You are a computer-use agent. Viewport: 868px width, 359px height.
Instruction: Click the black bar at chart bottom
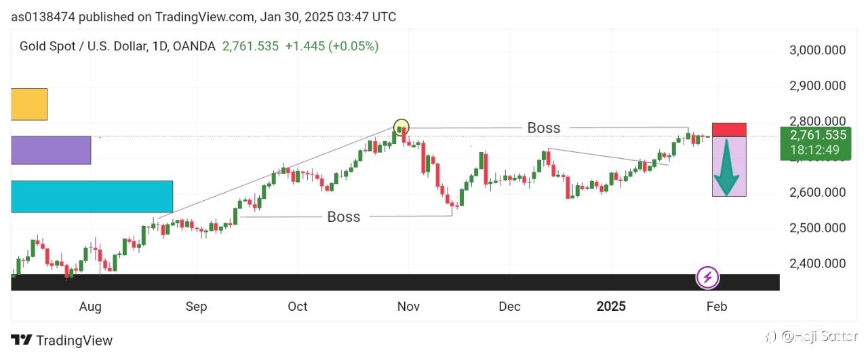pyautogui.click(x=339, y=282)
